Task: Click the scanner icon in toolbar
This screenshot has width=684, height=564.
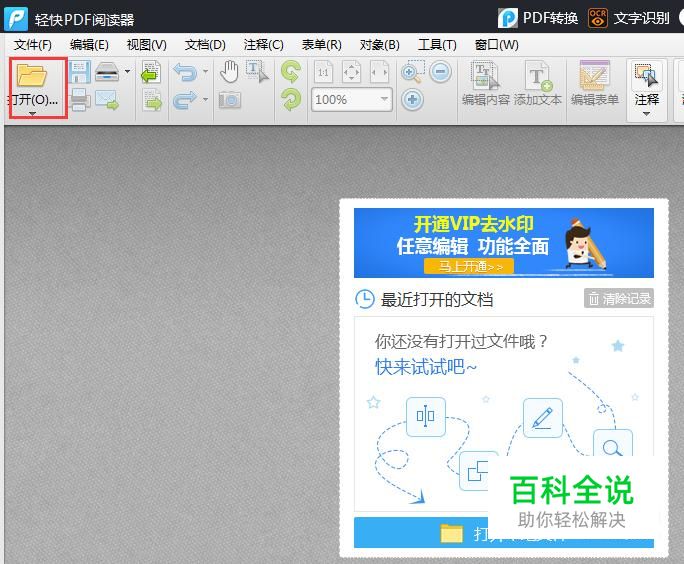Action: click(x=107, y=72)
